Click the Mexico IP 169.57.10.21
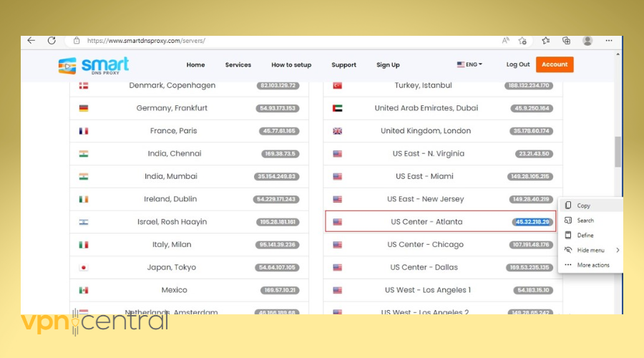Screen dimensions: 644x358 280,290
